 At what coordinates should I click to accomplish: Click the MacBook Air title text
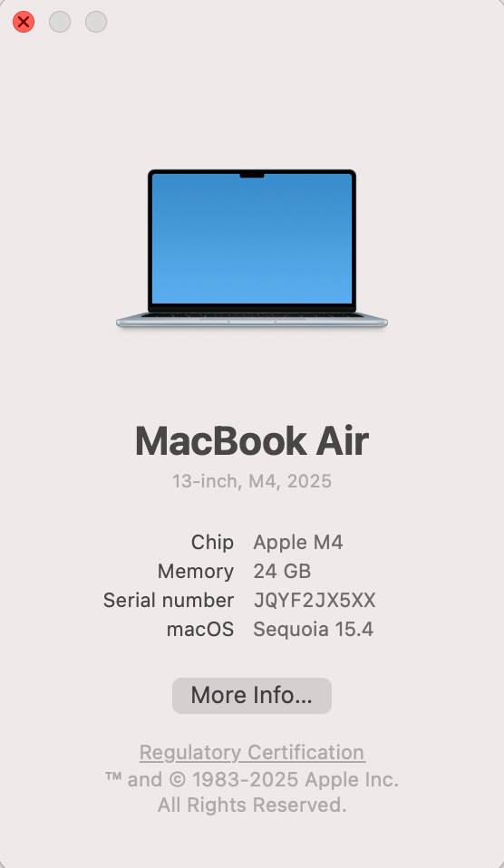coord(252,441)
